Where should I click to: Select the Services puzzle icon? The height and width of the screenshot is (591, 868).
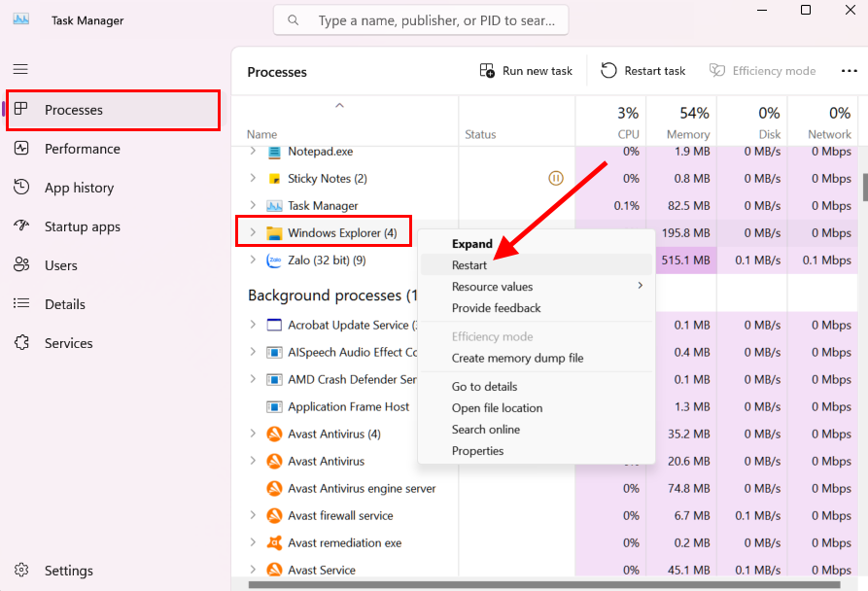(x=22, y=343)
